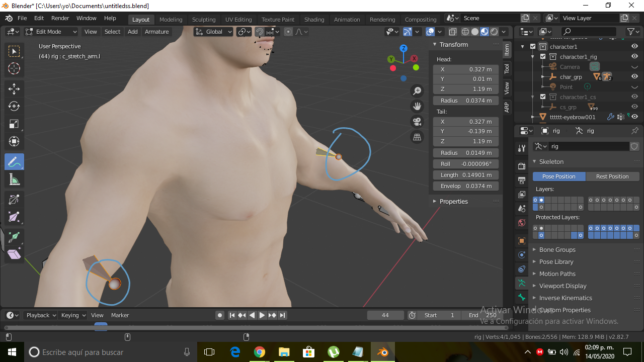This screenshot has height=362, width=644.
Task: Open the Armature menu
Action: coord(157,32)
